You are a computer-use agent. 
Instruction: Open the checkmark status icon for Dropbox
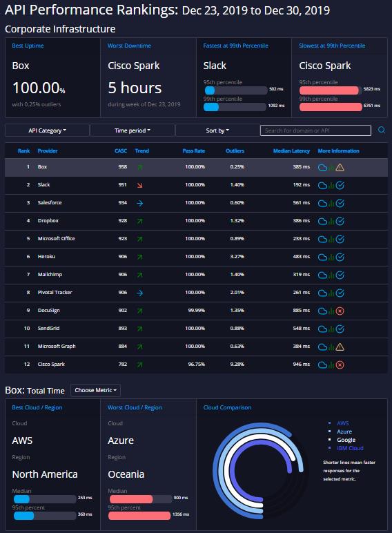click(340, 222)
